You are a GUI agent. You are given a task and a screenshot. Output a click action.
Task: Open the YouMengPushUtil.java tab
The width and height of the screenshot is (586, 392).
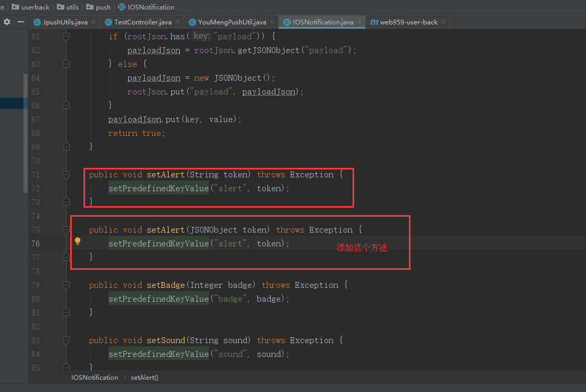(232, 22)
